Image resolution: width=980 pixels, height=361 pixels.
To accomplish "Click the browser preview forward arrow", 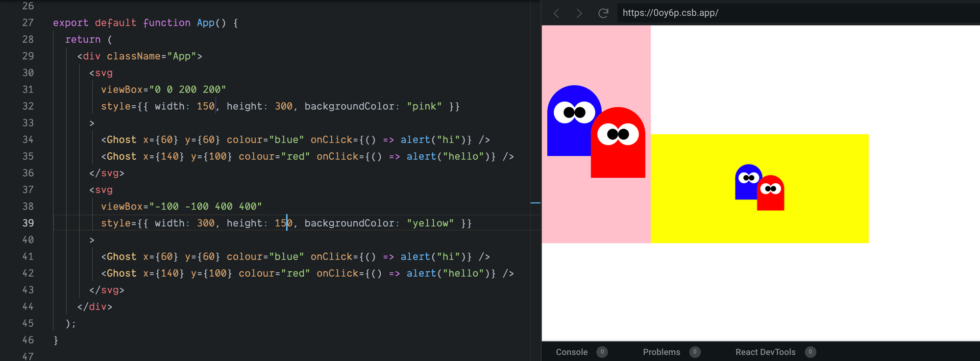I will (x=579, y=13).
